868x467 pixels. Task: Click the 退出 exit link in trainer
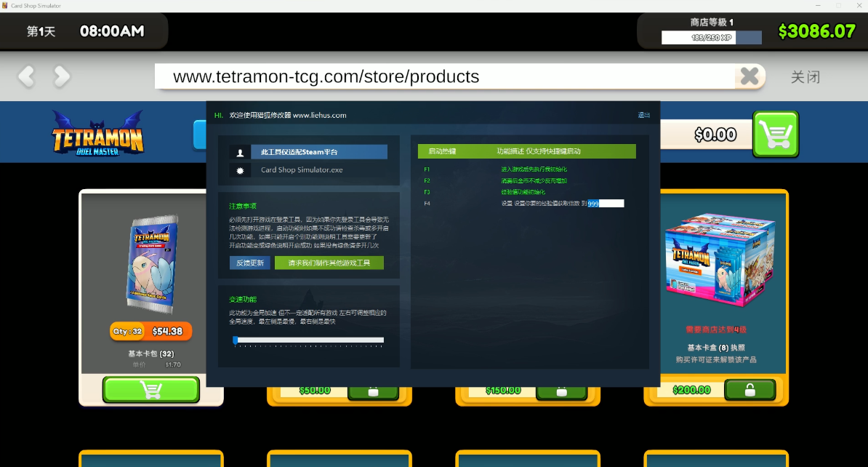tap(644, 115)
